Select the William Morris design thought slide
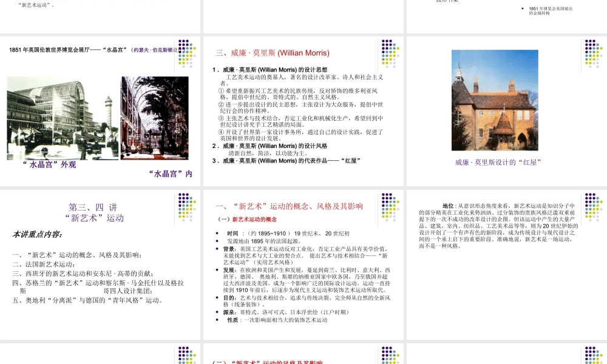 303,112
